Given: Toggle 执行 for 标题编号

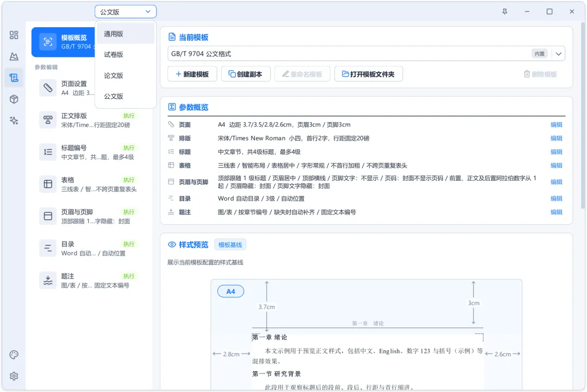Looking at the screenshot, I should (129, 148).
